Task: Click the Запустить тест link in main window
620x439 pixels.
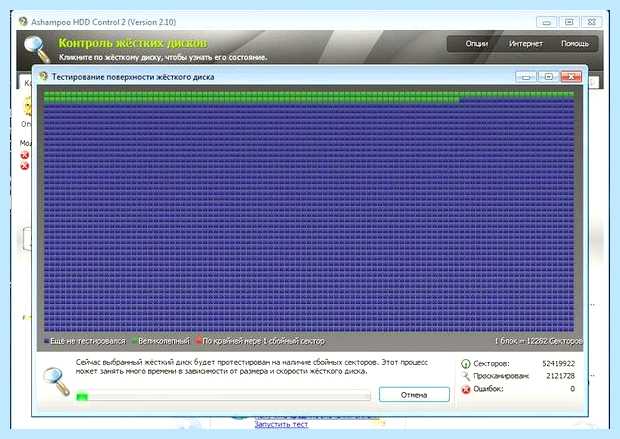Action: pos(281,424)
